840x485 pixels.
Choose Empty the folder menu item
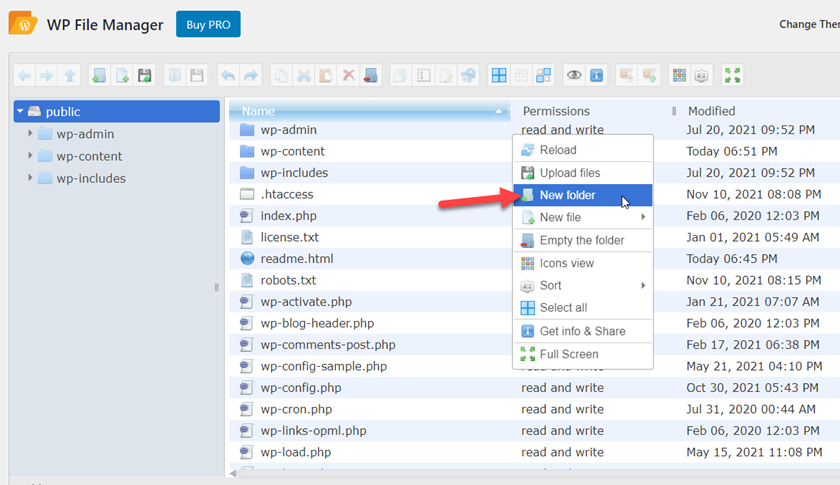tap(583, 240)
